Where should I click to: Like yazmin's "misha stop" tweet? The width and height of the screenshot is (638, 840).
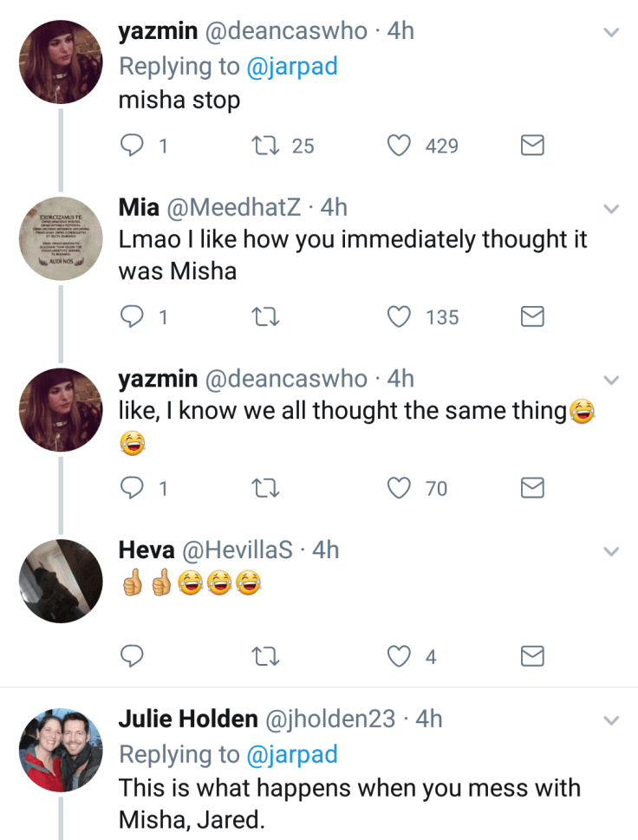[399, 145]
